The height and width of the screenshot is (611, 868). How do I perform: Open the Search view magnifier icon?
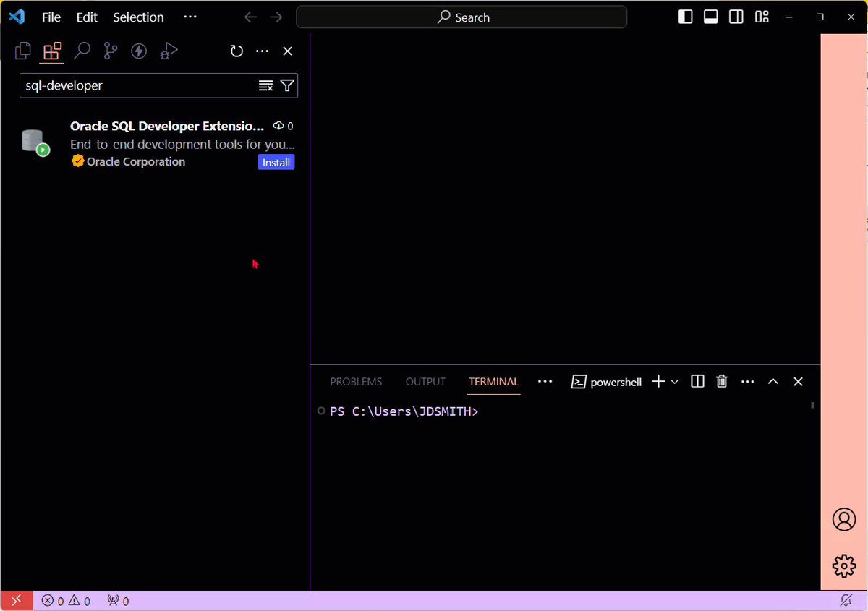click(x=82, y=51)
